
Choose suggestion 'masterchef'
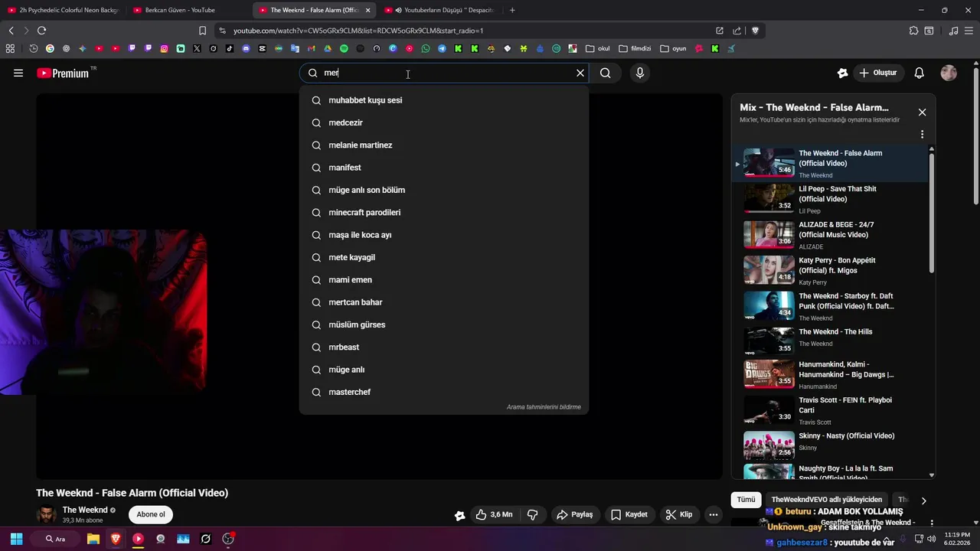[444, 392]
